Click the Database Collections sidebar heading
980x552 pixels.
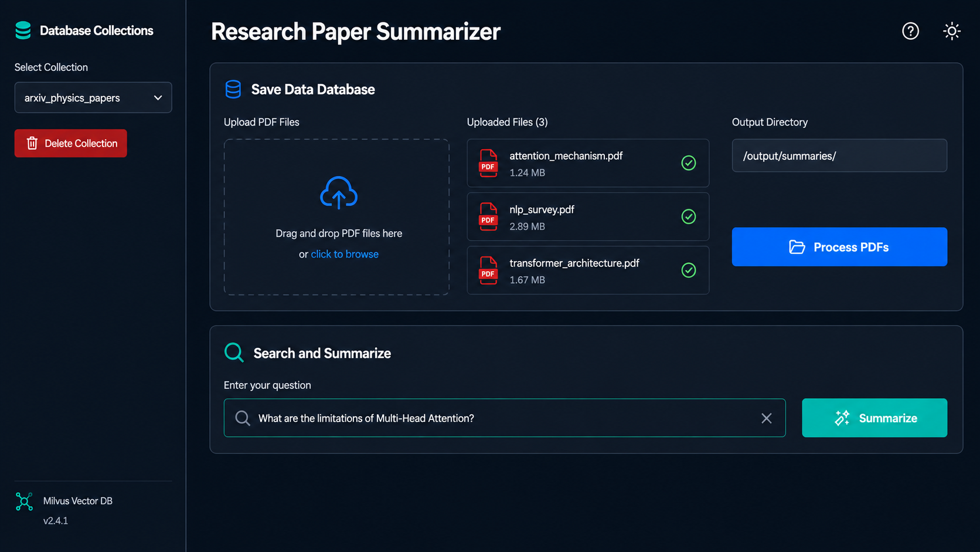click(x=97, y=31)
